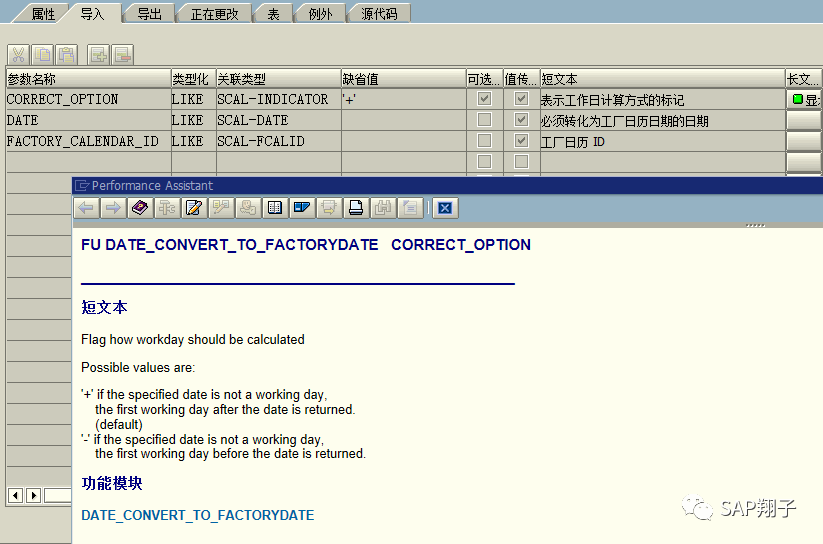Click the Copy icon in table toolbar
Screen dimensions: 823x544
point(43,55)
